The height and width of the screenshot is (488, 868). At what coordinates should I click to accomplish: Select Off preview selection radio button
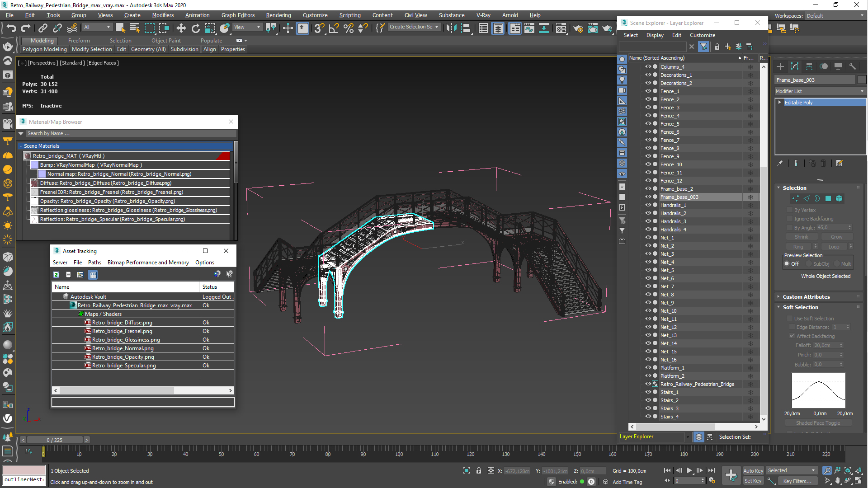pos(787,264)
